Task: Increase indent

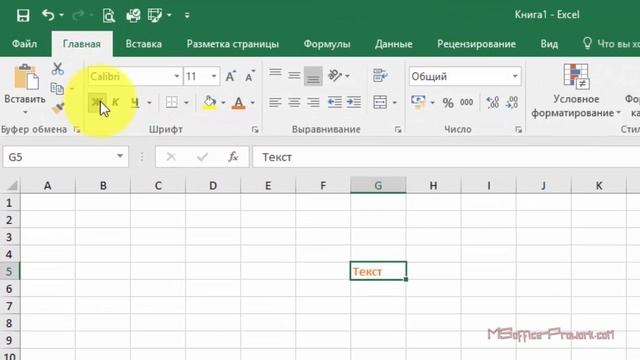Action: (353, 102)
